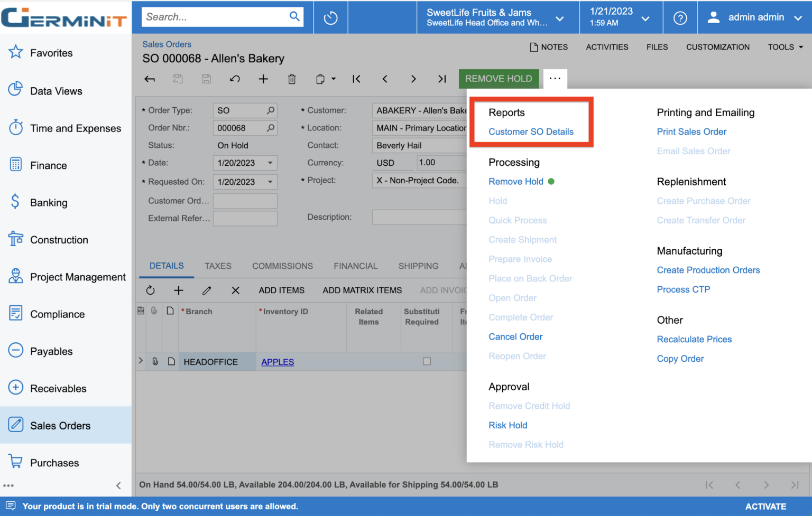Select Cancel Order from the menu
Screen dimensions: 812x516
point(515,336)
